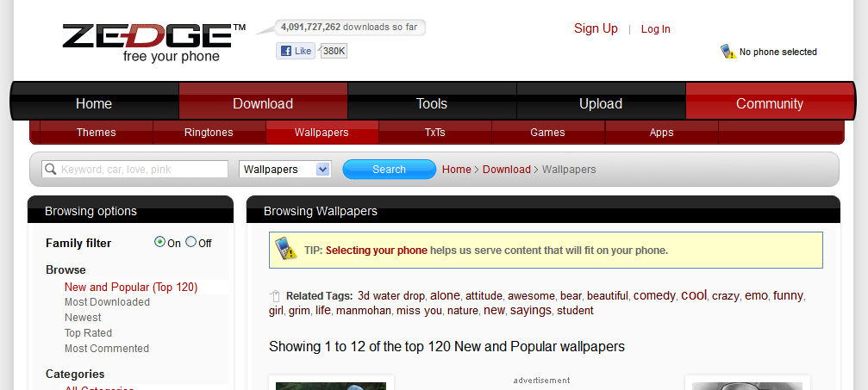
Task: Select the Apps sub-tab
Action: 661,133
